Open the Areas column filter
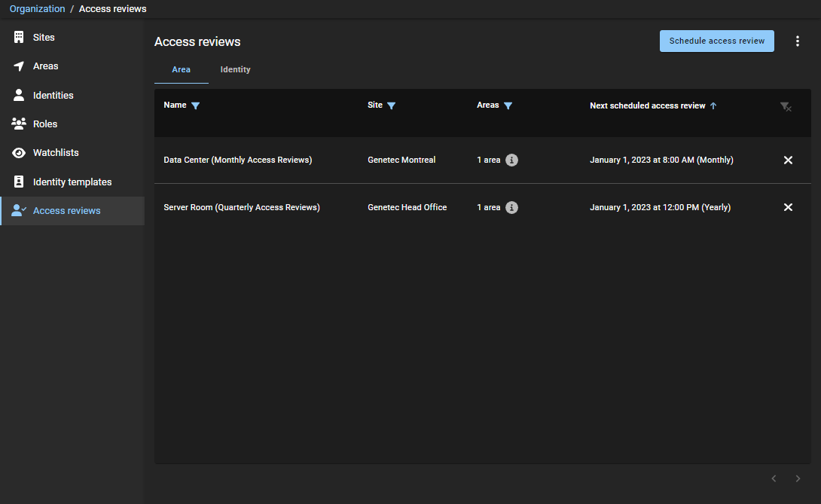The image size is (821, 504). pos(508,106)
